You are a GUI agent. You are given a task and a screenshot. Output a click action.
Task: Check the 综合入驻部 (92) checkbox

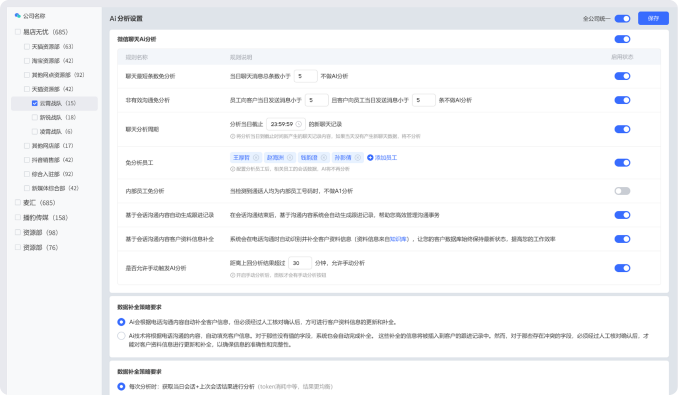pyautogui.click(x=27, y=174)
